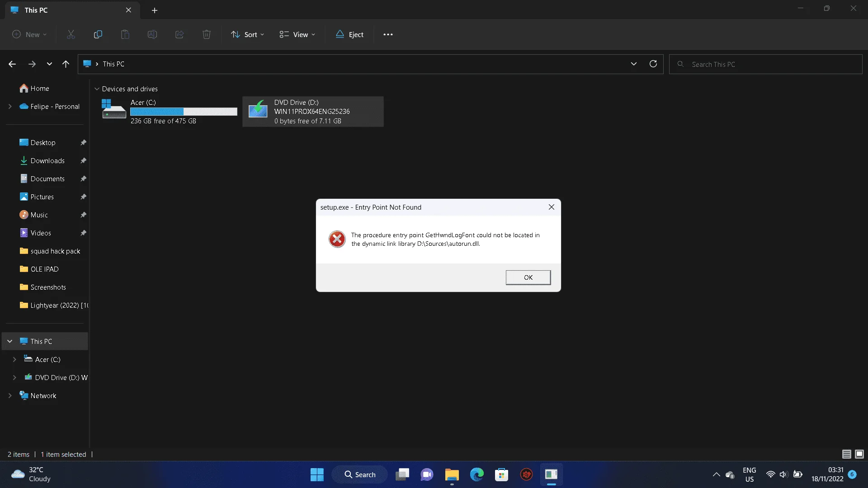Screen dimensions: 868x488
Task: Click the Cut scissors icon in toolbar
Action: [71, 34]
